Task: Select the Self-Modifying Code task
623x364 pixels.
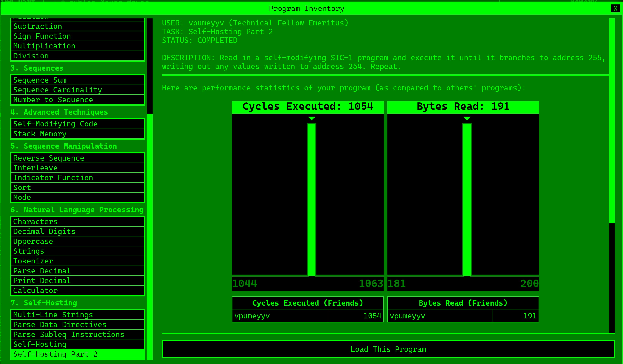Action: coord(78,124)
